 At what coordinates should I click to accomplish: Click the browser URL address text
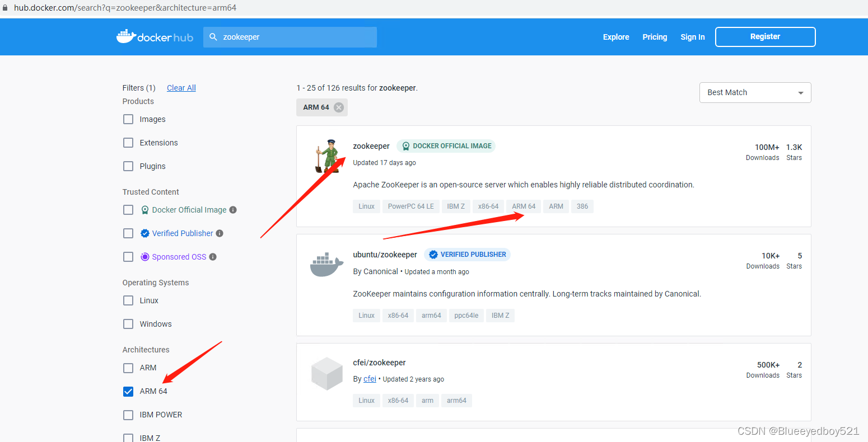125,8
